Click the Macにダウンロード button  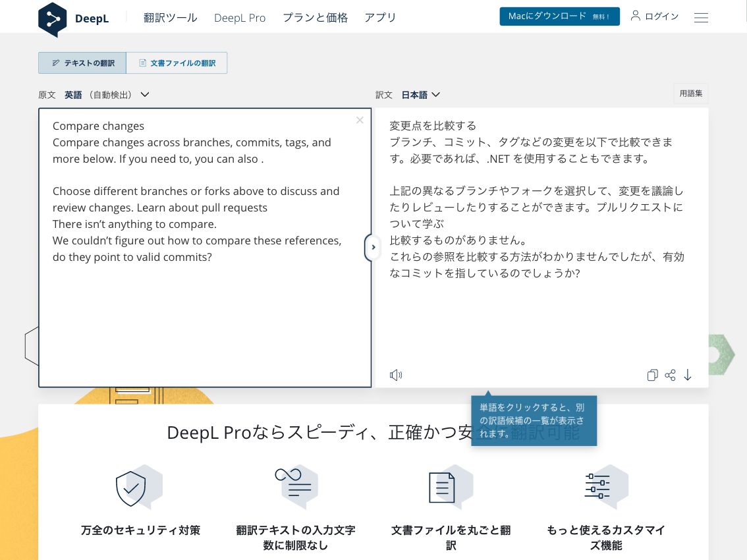pos(559,16)
